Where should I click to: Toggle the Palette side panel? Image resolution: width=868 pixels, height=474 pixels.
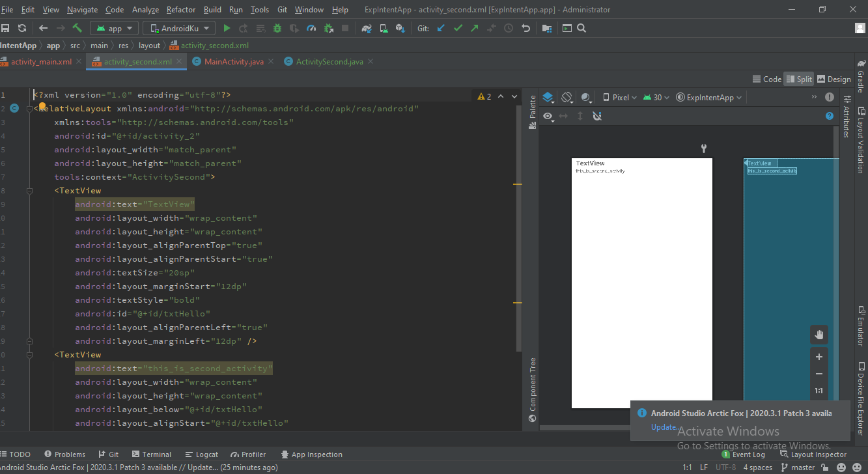coord(533,112)
